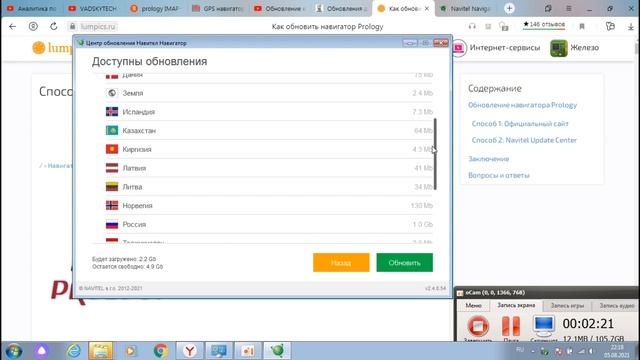This screenshot has height=360, width=640.
Task: Click the Норвегия flag icon
Action: click(112, 206)
